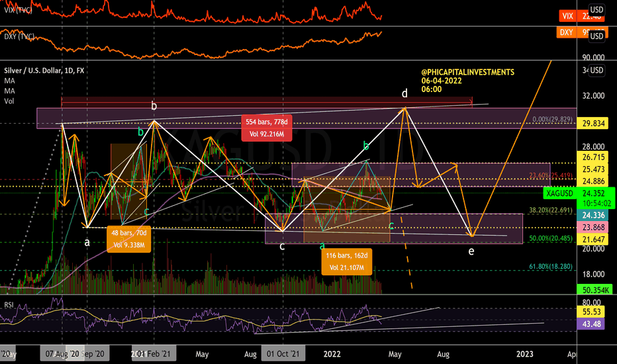
Task: Click the DXY (TVC) pane label
Action: coord(19,36)
